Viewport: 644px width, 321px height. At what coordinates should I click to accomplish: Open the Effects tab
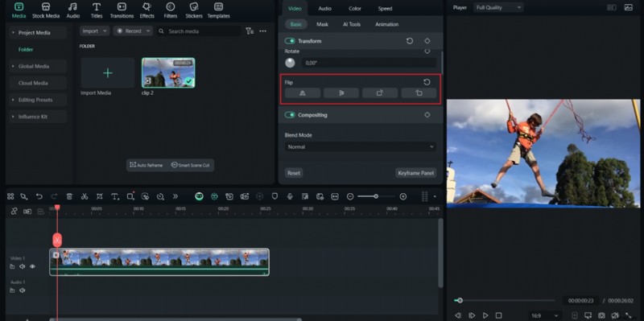tap(147, 10)
